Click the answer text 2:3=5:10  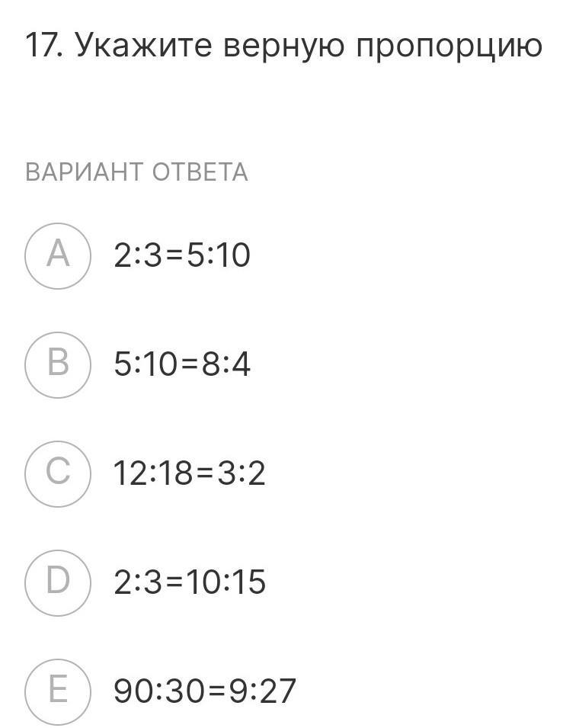pyautogui.click(x=182, y=256)
